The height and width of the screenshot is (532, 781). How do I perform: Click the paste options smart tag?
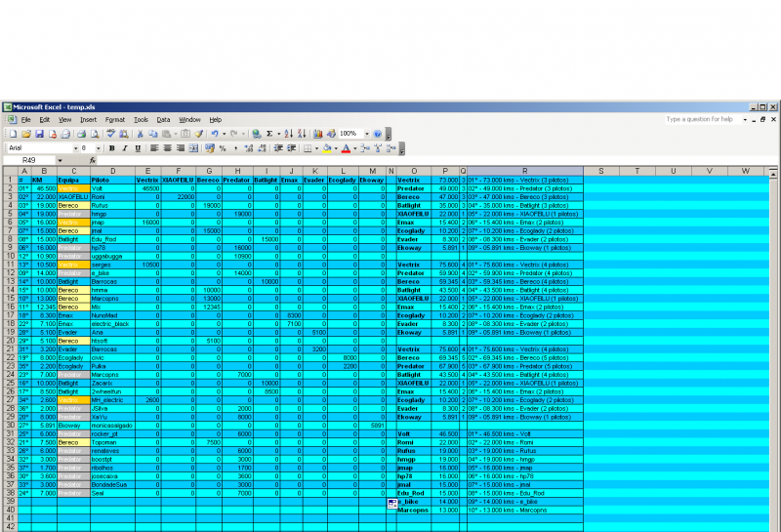point(392,504)
